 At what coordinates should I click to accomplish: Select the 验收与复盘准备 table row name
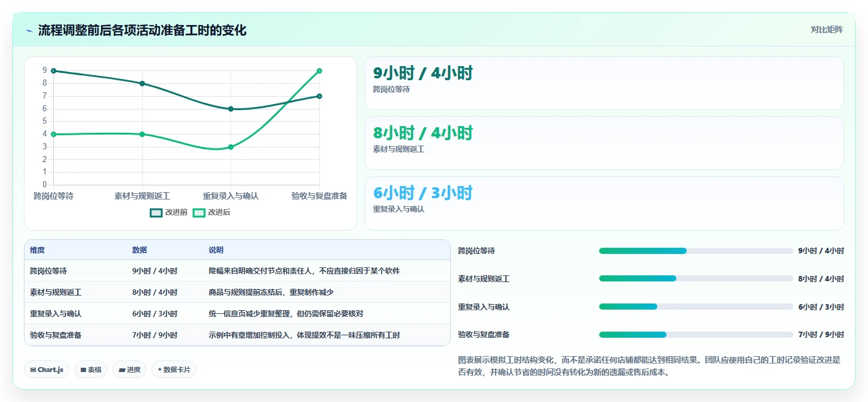pos(56,335)
